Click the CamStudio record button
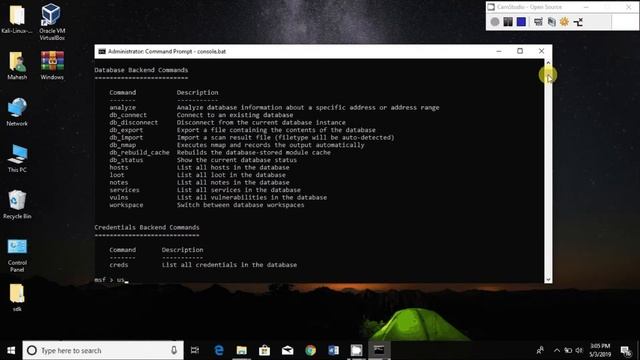Image resolution: width=640 pixels, height=360 pixels. [x=495, y=22]
